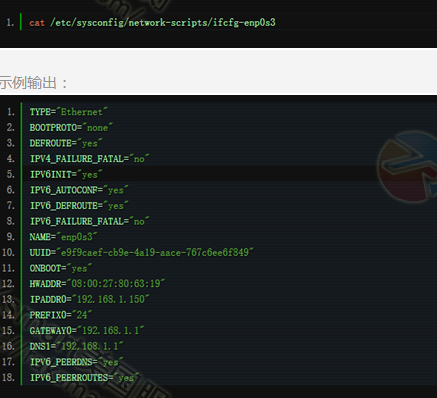The height and width of the screenshot is (398, 437).
Task: Select the GATEWAY0="192.168.1.1" line
Action: tap(87, 331)
